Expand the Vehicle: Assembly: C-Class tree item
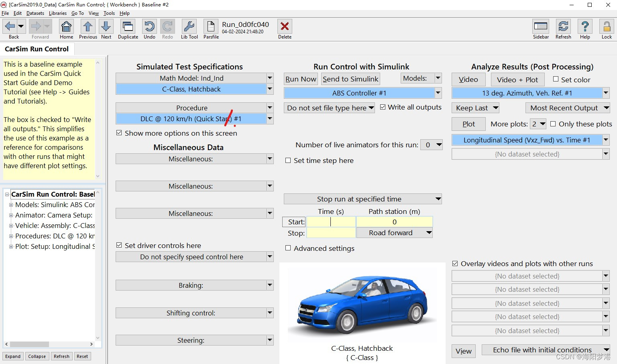The width and height of the screenshot is (617, 364). tap(11, 226)
